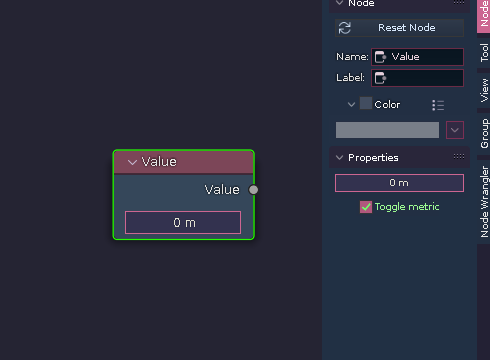Click the gray node color swatch
The width and height of the screenshot is (490, 360).
(x=387, y=130)
